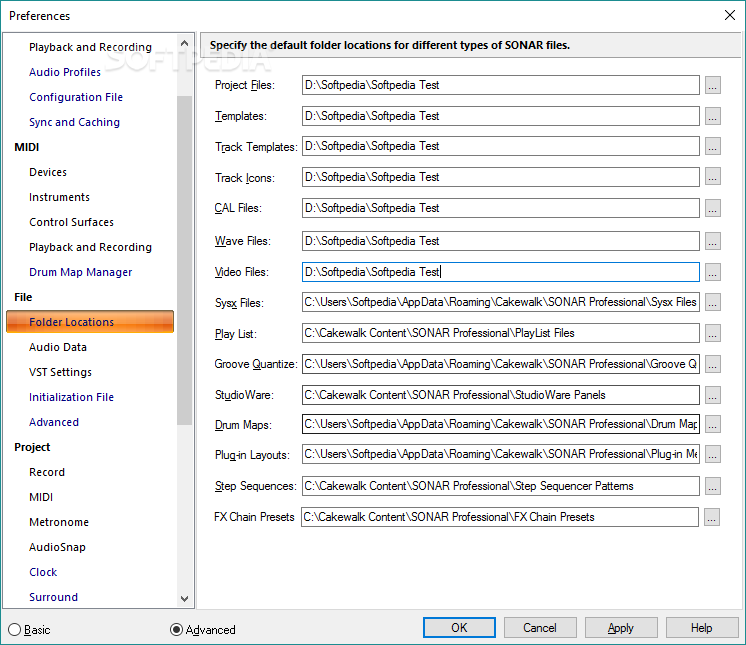Click the CAL Files path field
This screenshot has height=645, width=746.
point(501,208)
